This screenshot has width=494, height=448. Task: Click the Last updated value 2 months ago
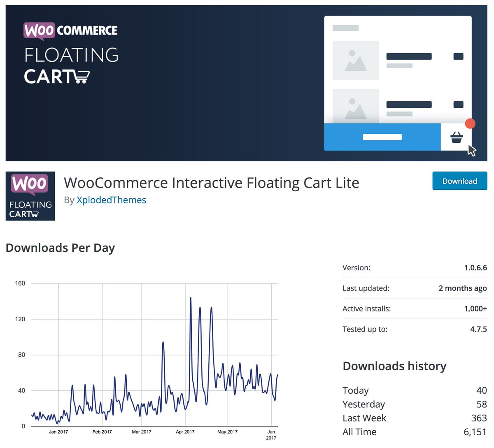coord(463,288)
